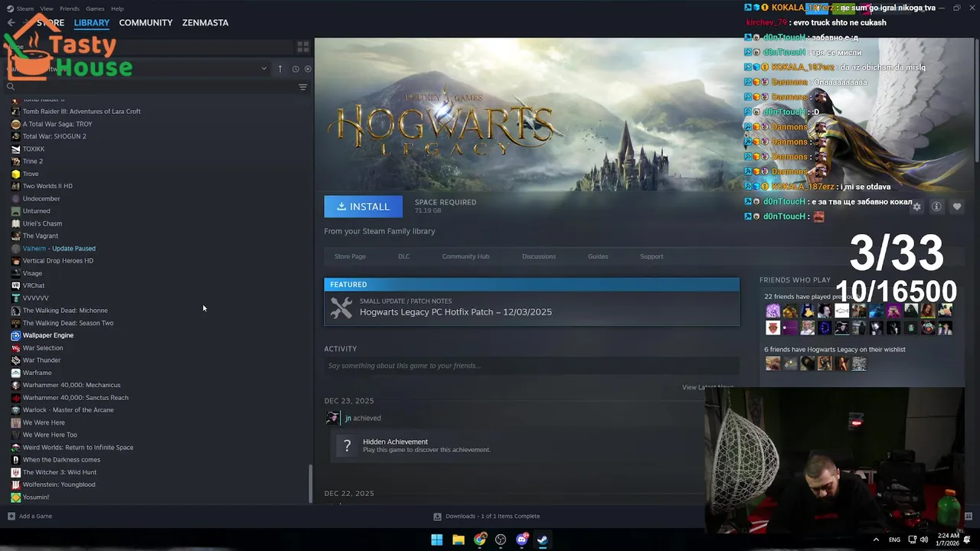Select Trove game icon in list

15,174
